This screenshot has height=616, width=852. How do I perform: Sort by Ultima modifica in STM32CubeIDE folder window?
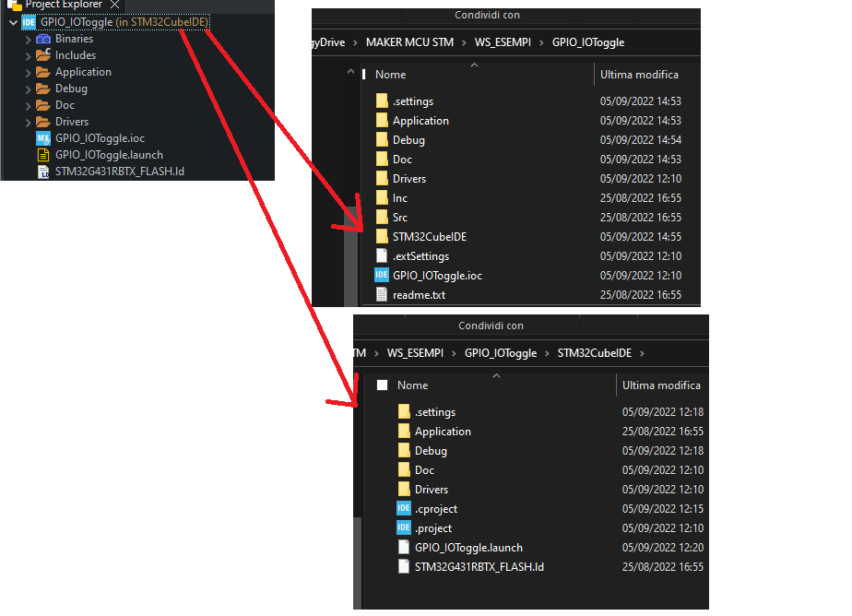(662, 385)
